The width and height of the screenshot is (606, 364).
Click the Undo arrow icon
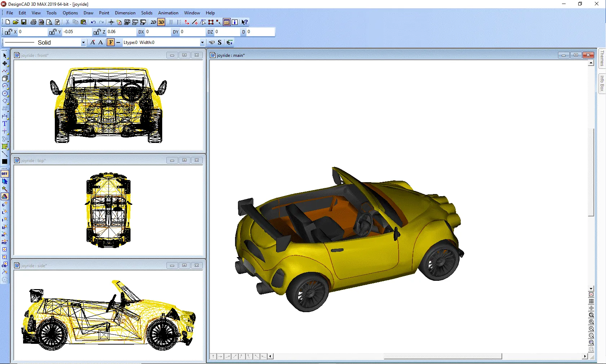point(93,22)
